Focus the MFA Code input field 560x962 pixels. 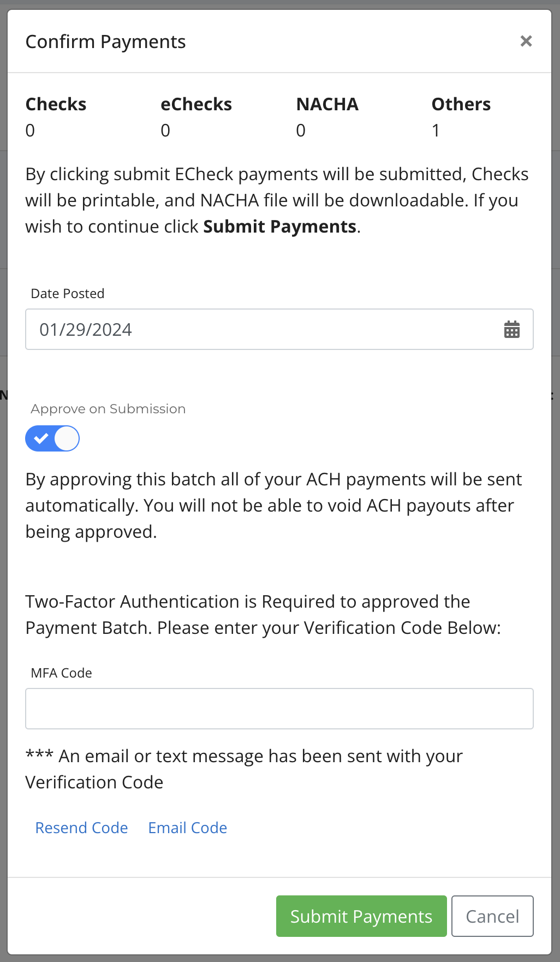[279, 708]
